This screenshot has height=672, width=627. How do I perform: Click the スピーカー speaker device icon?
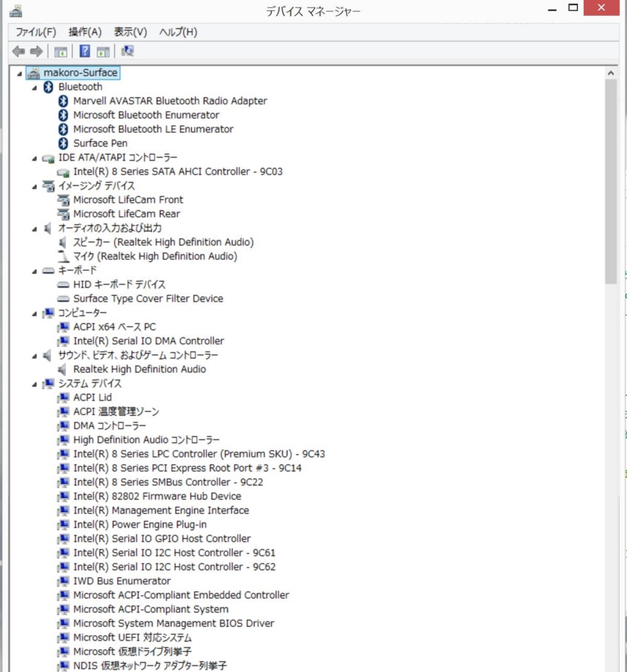(x=63, y=243)
